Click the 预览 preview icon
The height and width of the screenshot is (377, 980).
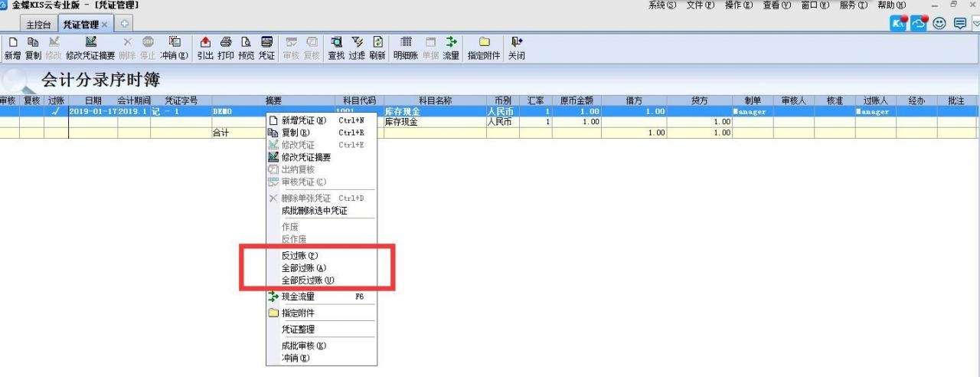[246, 41]
